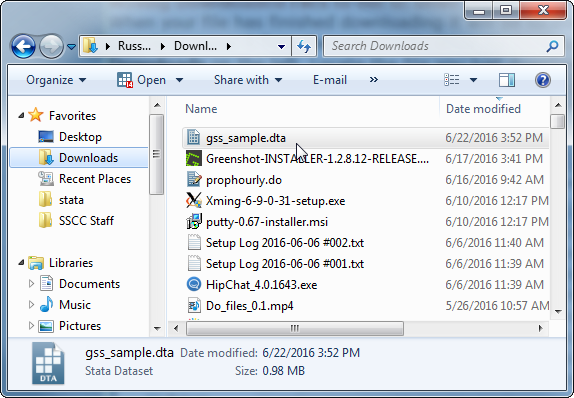The height and width of the screenshot is (398, 574).
Task: Select the Greenshot installer file icon
Action: tap(194, 159)
